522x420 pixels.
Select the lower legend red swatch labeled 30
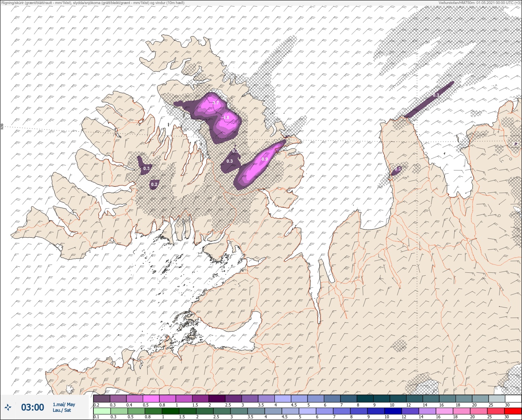tap(513, 411)
